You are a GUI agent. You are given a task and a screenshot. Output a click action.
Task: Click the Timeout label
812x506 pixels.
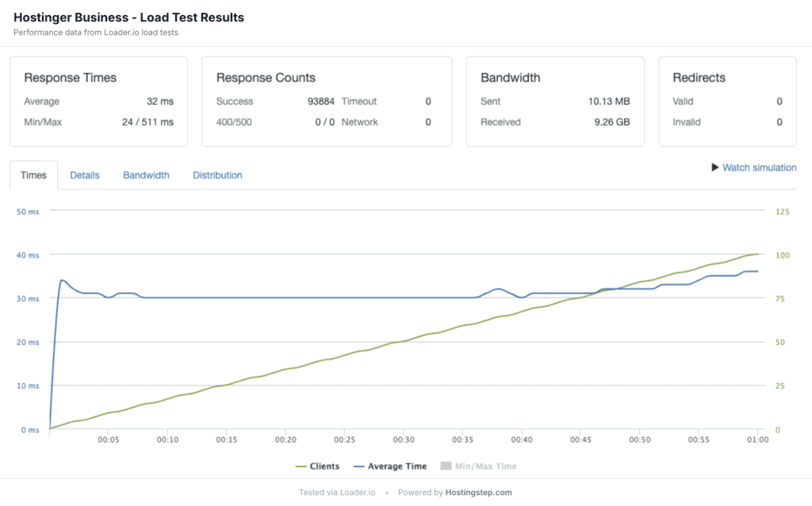(x=359, y=101)
